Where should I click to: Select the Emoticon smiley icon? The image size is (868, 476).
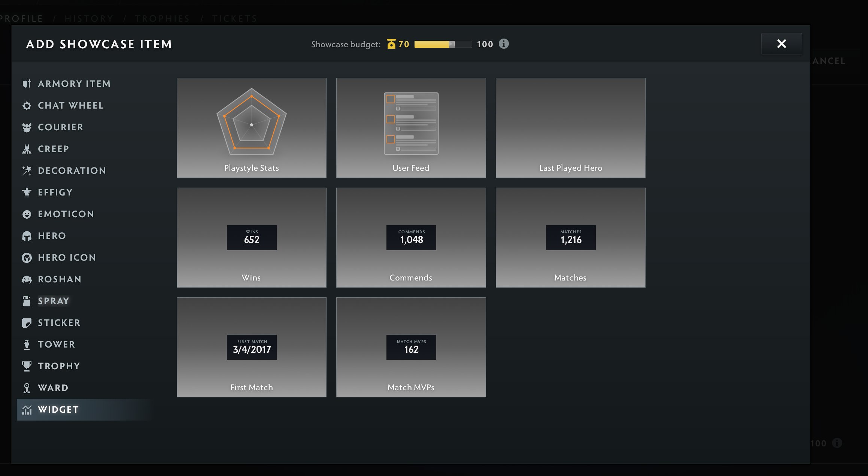click(27, 214)
